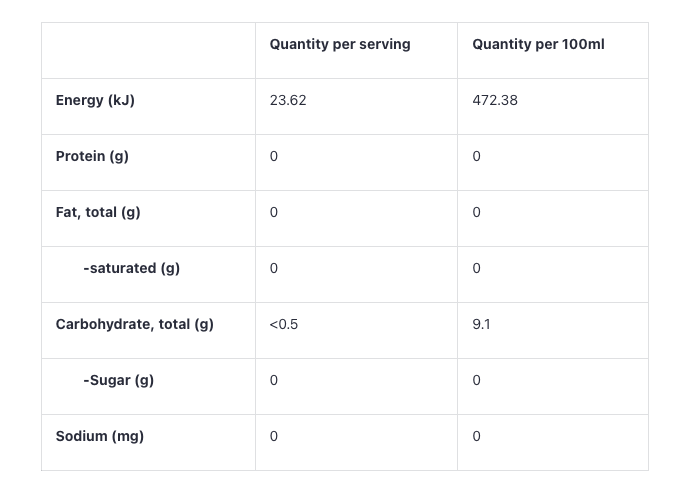Select the carbohydrate per 100ml value 9.1

click(x=482, y=325)
